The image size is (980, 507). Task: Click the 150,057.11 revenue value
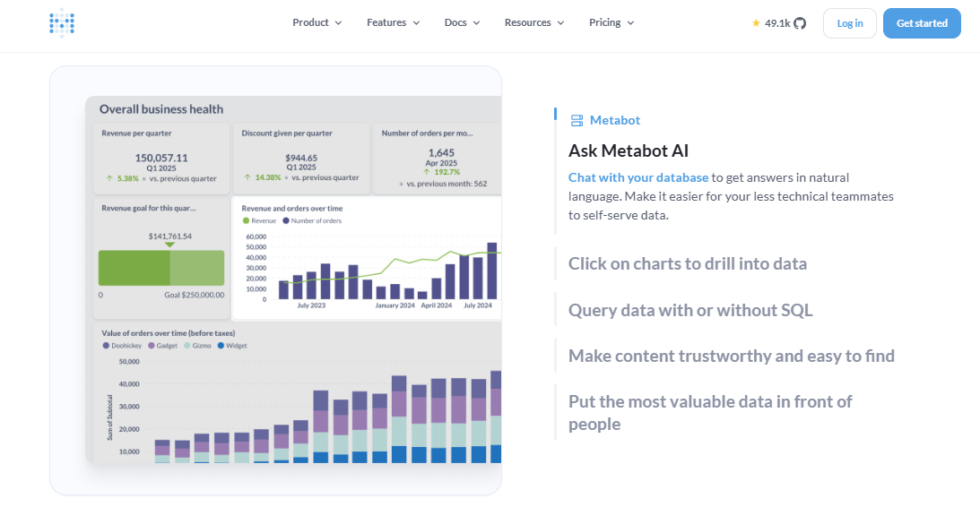[x=161, y=158]
